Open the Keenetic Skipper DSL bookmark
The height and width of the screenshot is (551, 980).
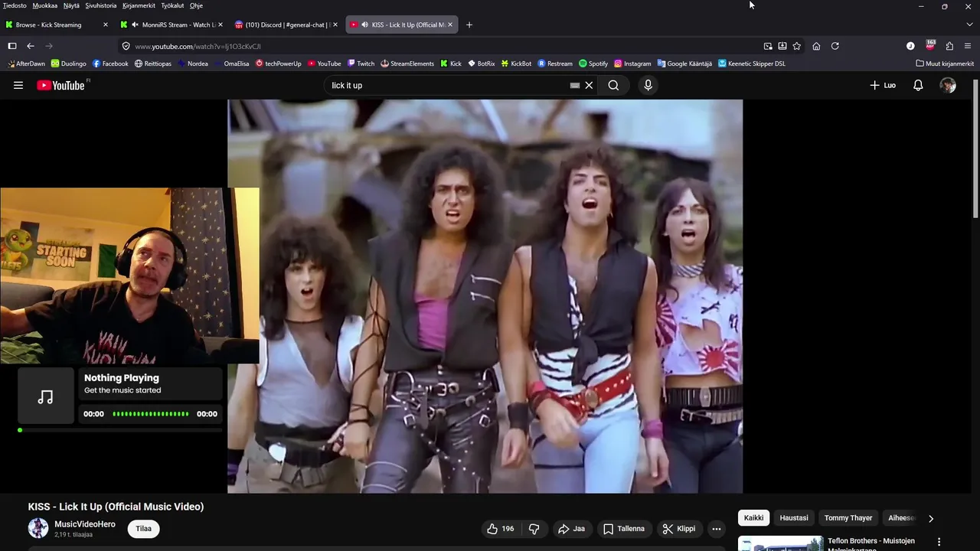click(x=752, y=64)
